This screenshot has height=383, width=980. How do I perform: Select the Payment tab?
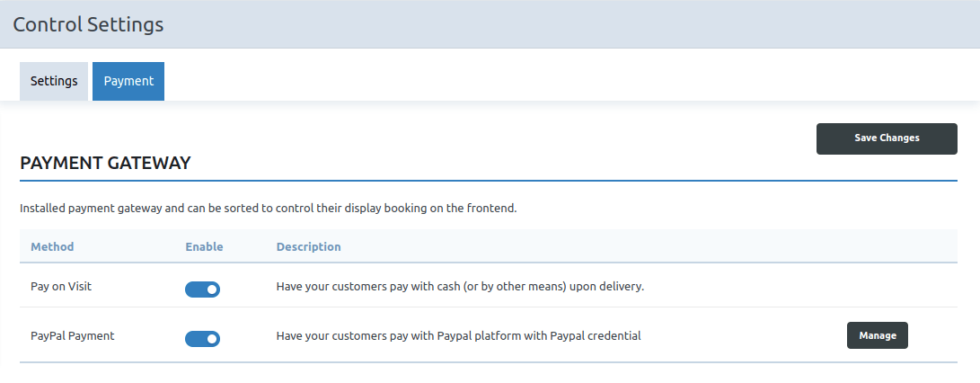[x=128, y=81]
